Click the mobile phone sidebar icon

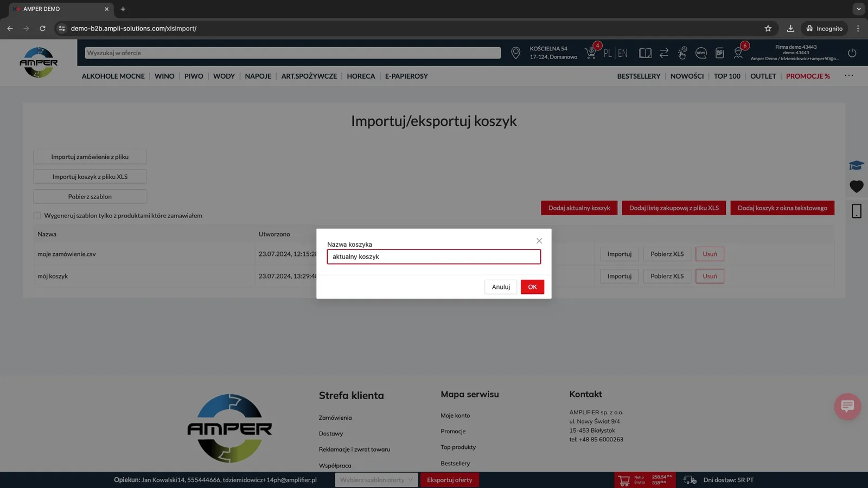coord(857,211)
